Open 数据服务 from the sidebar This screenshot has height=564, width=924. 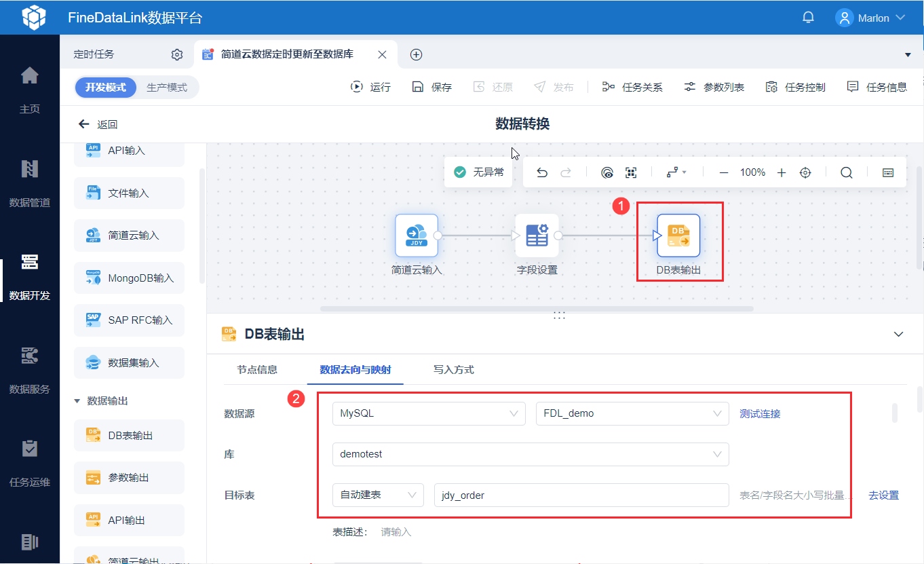pyautogui.click(x=30, y=369)
